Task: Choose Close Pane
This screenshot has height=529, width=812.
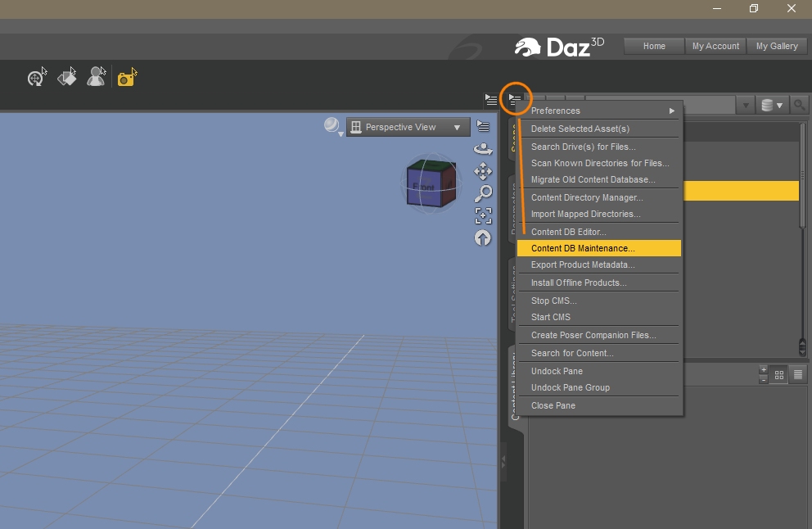Action: [598, 405]
